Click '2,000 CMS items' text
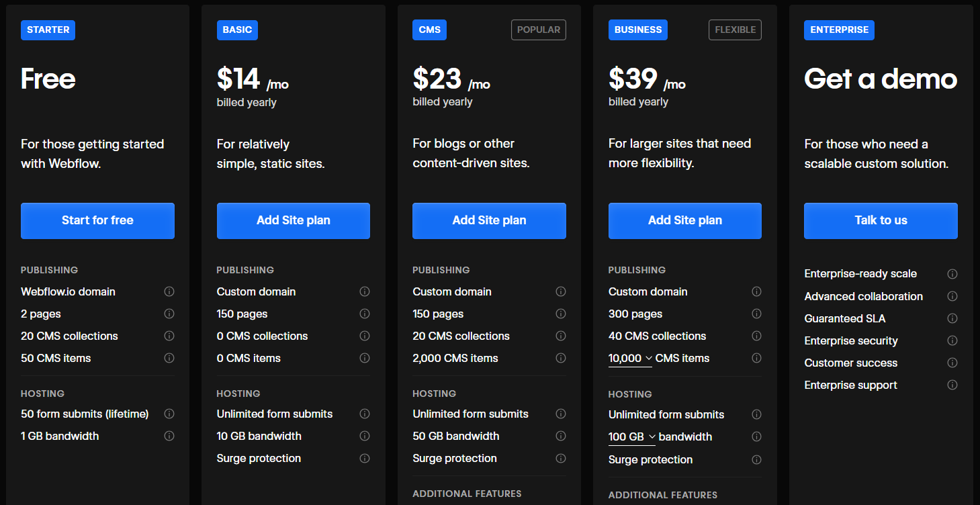This screenshot has height=505, width=980. coord(455,358)
